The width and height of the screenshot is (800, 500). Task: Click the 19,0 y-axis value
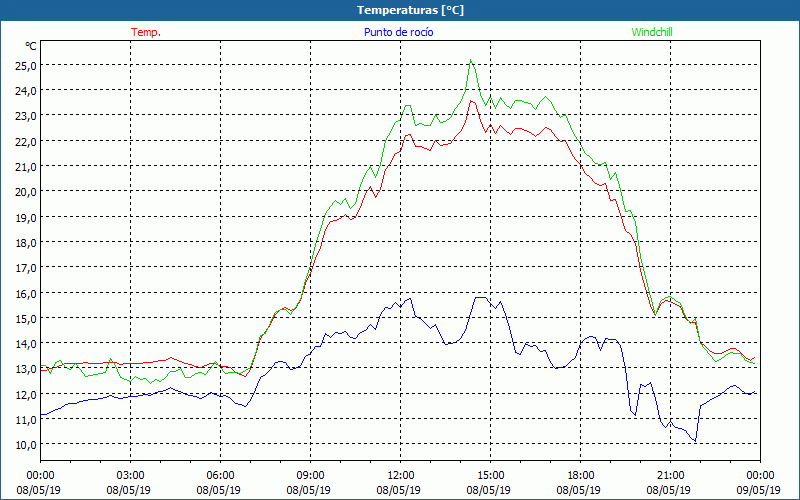pyautogui.click(x=26, y=218)
